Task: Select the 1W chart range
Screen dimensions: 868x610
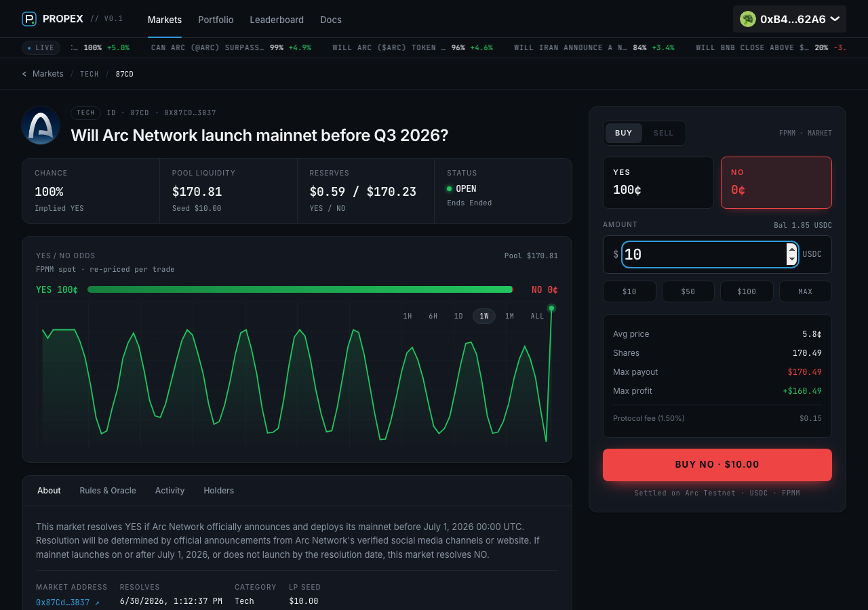Action: 484,316
